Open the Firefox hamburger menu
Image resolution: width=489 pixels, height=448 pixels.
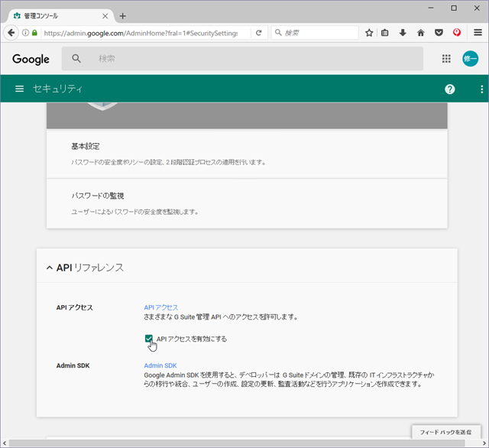[478, 32]
